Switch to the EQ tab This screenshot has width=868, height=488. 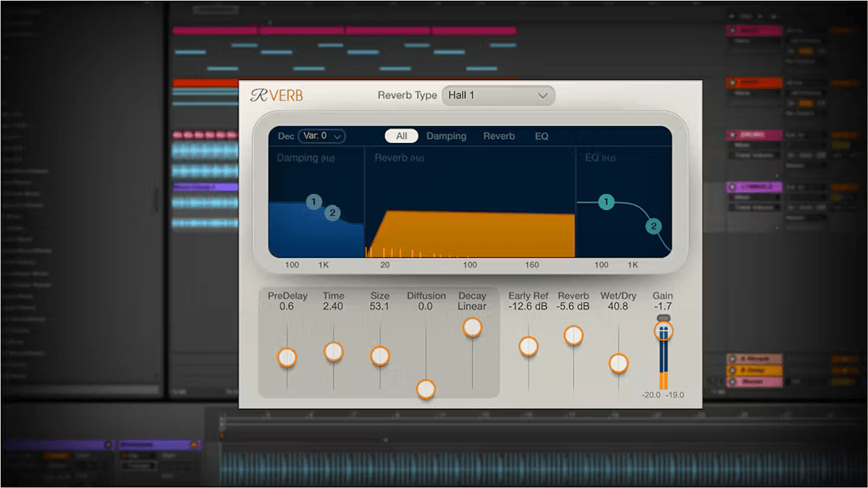click(x=541, y=136)
